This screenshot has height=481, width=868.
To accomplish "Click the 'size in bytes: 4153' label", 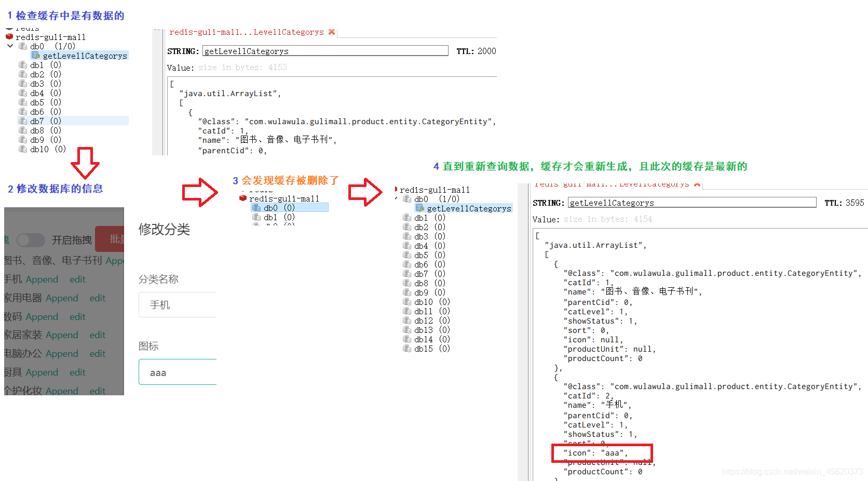I will pos(242,68).
